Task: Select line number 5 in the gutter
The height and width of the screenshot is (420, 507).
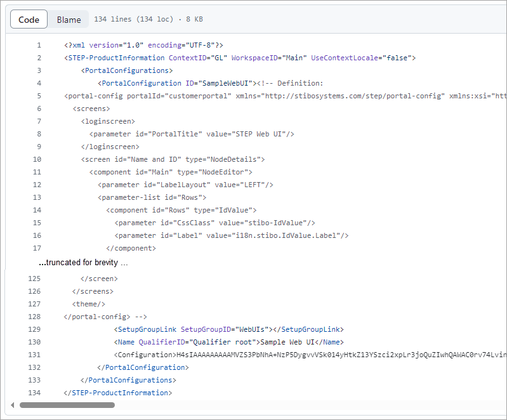Action: 39,96
